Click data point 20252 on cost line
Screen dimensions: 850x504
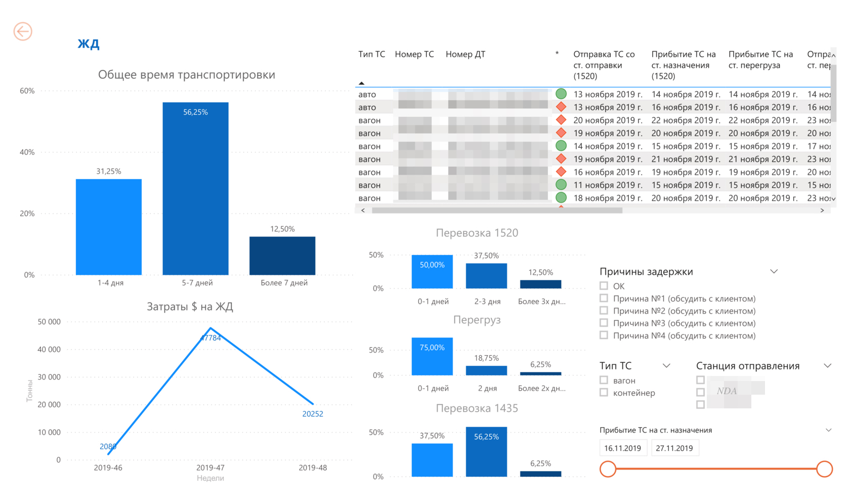coord(313,404)
